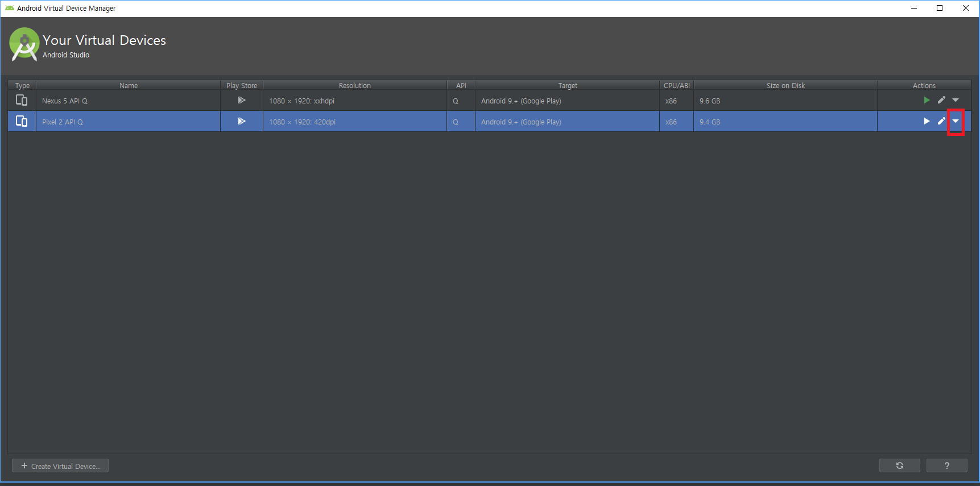980x486 pixels.
Task: Minimize the AVD Manager window
Action: (x=914, y=8)
